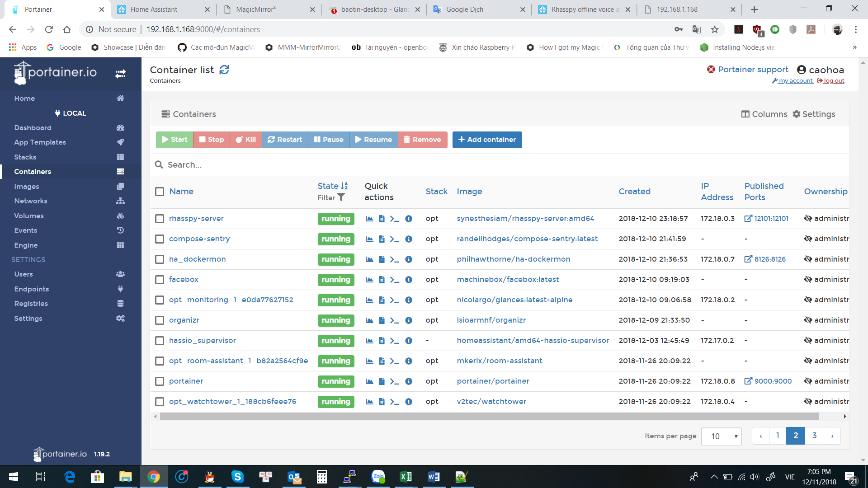
Task: Open the table Settings gear
Action: point(814,114)
